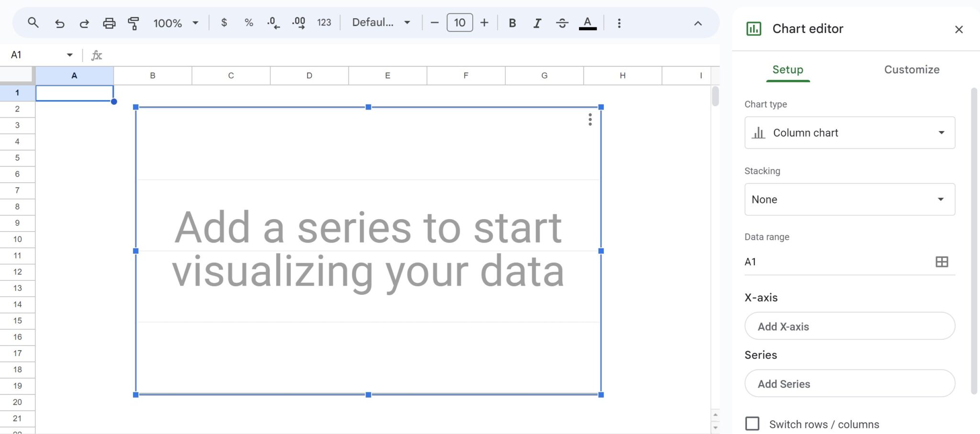Open the data range grid selector
The image size is (980, 434).
(x=941, y=262)
